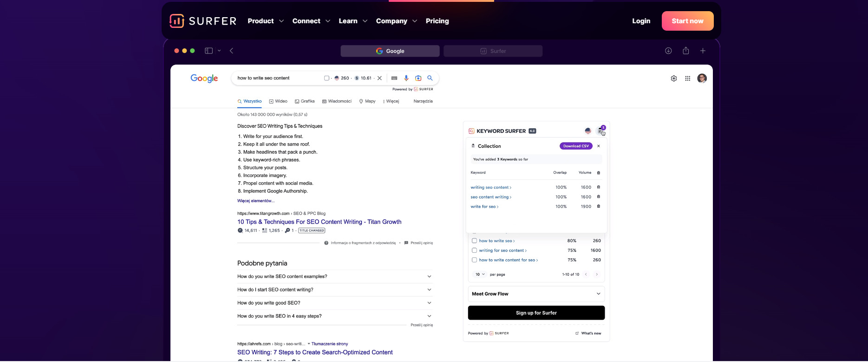Click the Start now button

pyautogui.click(x=688, y=21)
